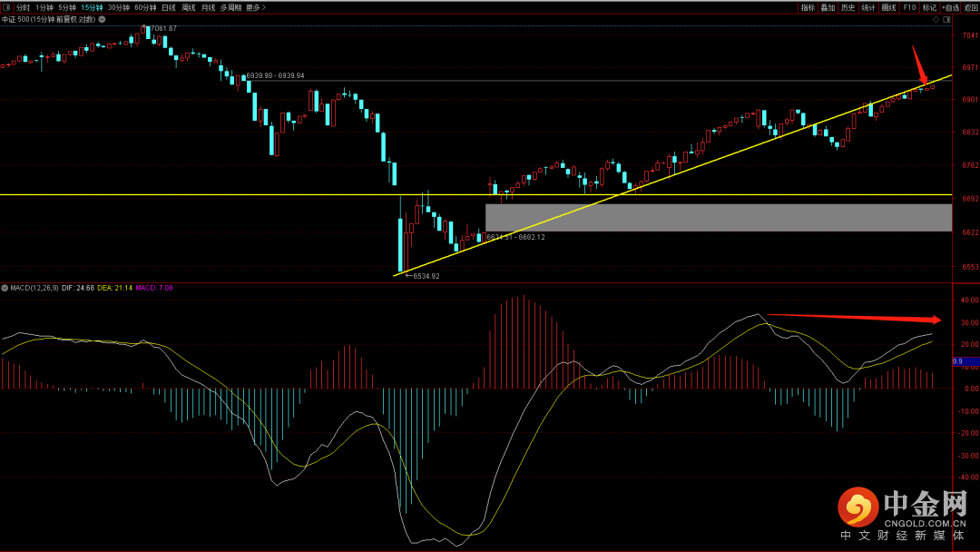
Task: Select the 30分钟 period
Action: 119,7
